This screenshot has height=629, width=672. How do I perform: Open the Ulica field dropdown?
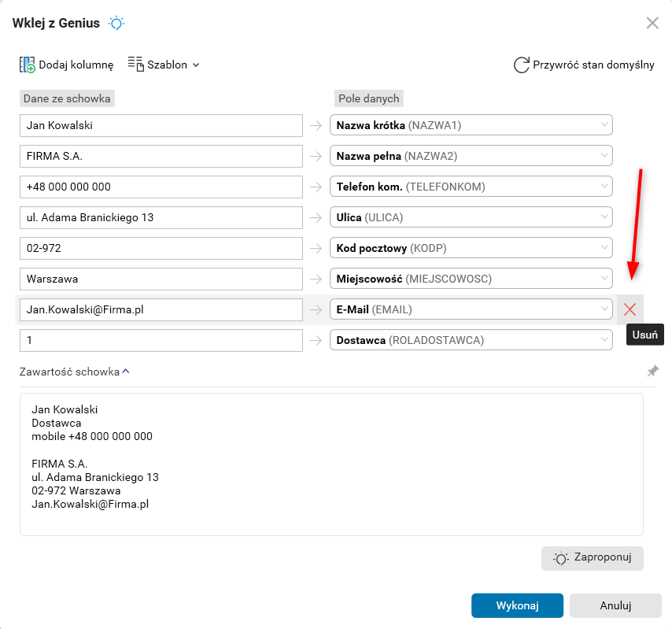point(604,217)
